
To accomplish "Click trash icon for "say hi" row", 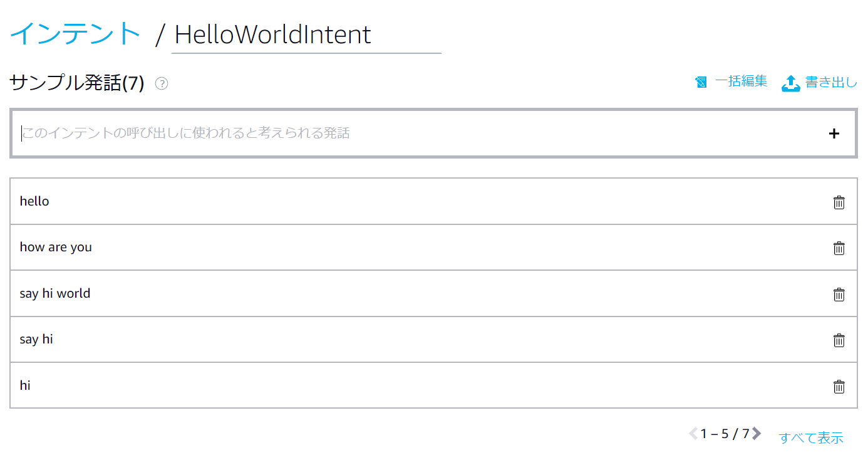I will [x=839, y=340].
